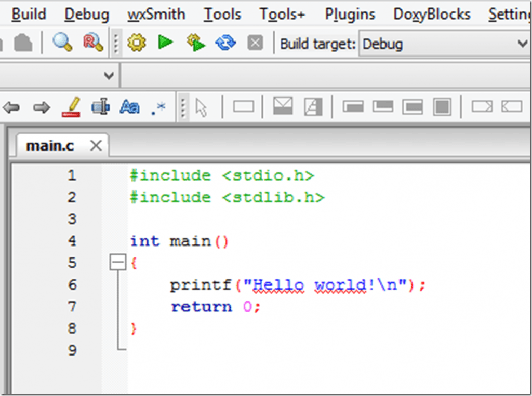Click the #include <stdio.h> line
Screen dimensions: 532x396
click(x=222, y=175)
